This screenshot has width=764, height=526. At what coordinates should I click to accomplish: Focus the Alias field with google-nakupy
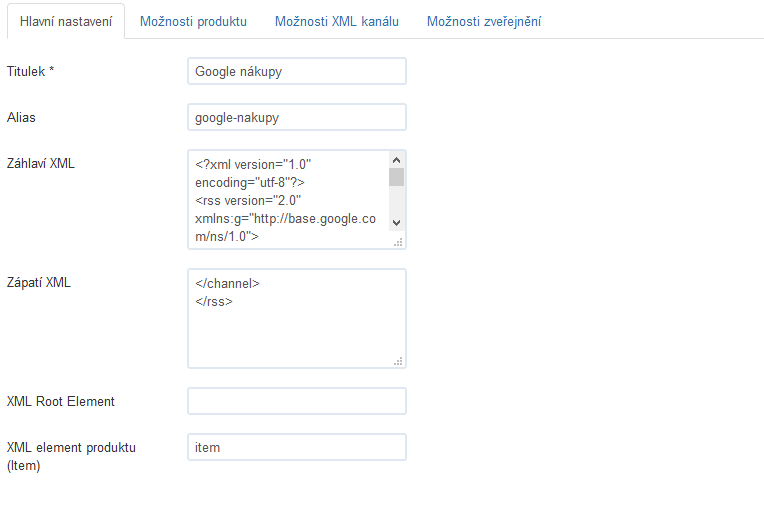pyautogui.click(x=297, y=117)
